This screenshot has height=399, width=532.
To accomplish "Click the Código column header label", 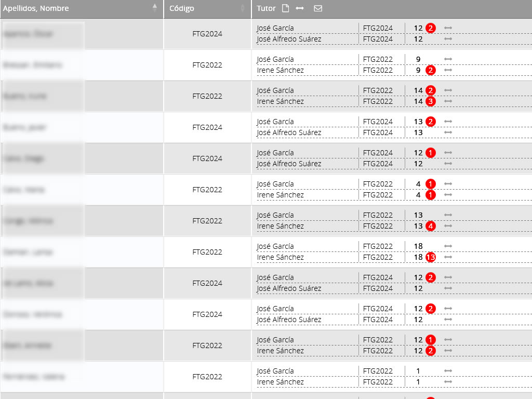I will click(182, 8).
